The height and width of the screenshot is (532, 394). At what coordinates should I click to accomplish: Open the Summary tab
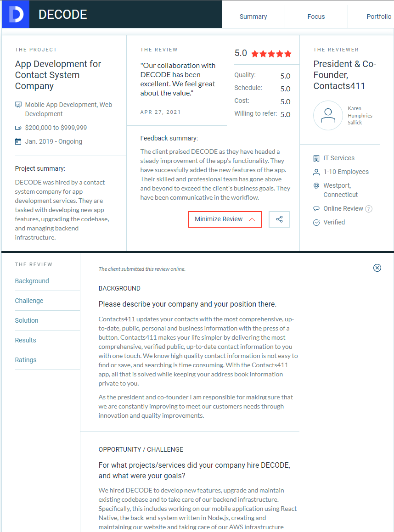[253, 17]
